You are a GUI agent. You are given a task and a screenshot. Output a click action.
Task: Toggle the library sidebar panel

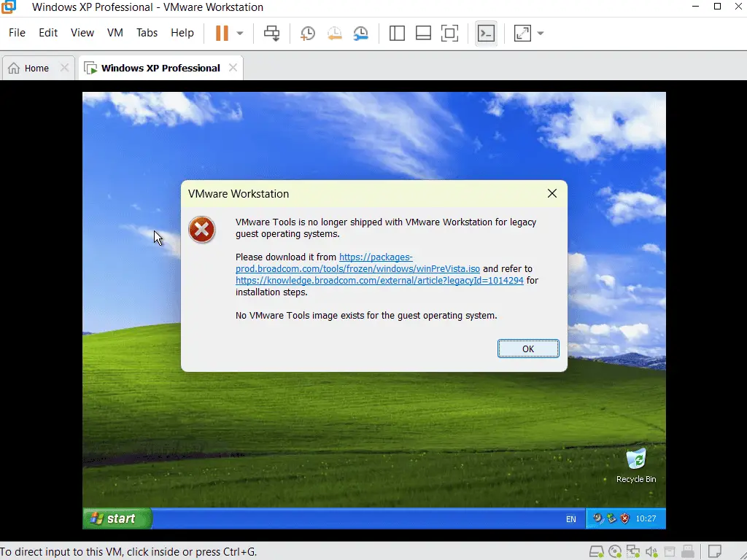pyautogui.click(x=397, y=34)
